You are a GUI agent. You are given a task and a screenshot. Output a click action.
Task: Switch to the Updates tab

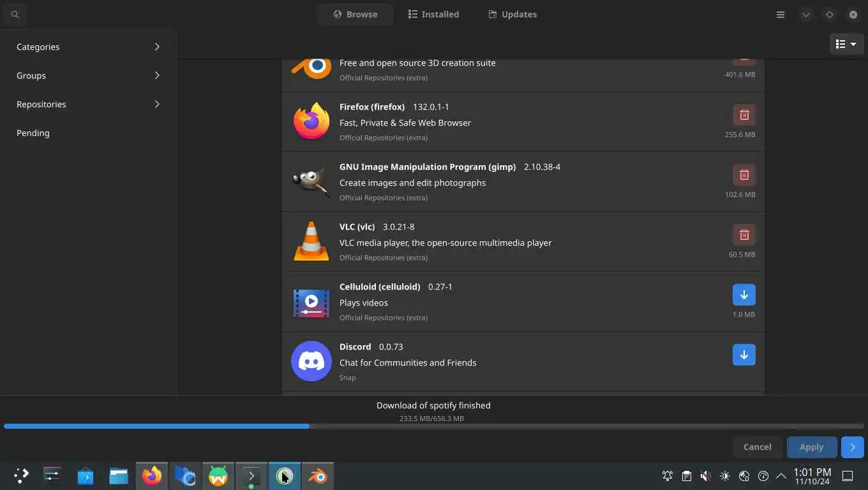512,14
